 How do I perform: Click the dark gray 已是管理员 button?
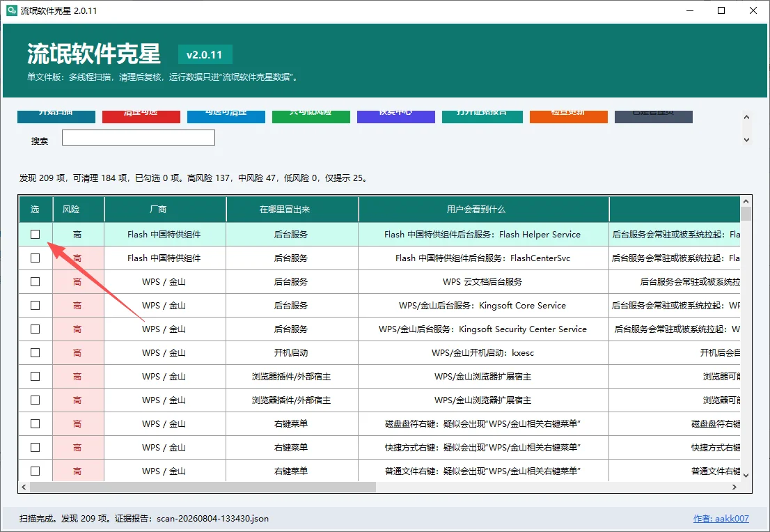click(x=654, y=116)
